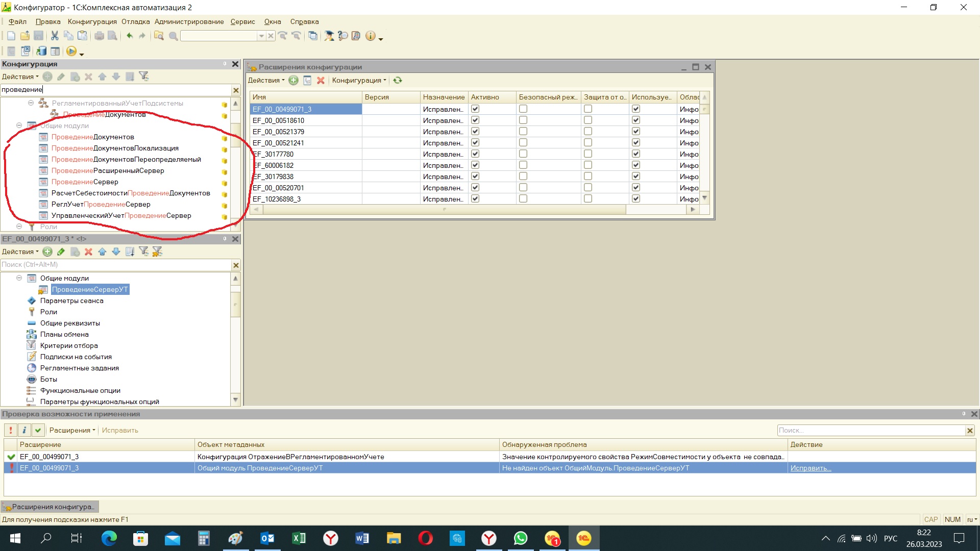980x551 pixels.
Task: Click the close configuration icon in second toolbar row
Action: pos(26,51)
